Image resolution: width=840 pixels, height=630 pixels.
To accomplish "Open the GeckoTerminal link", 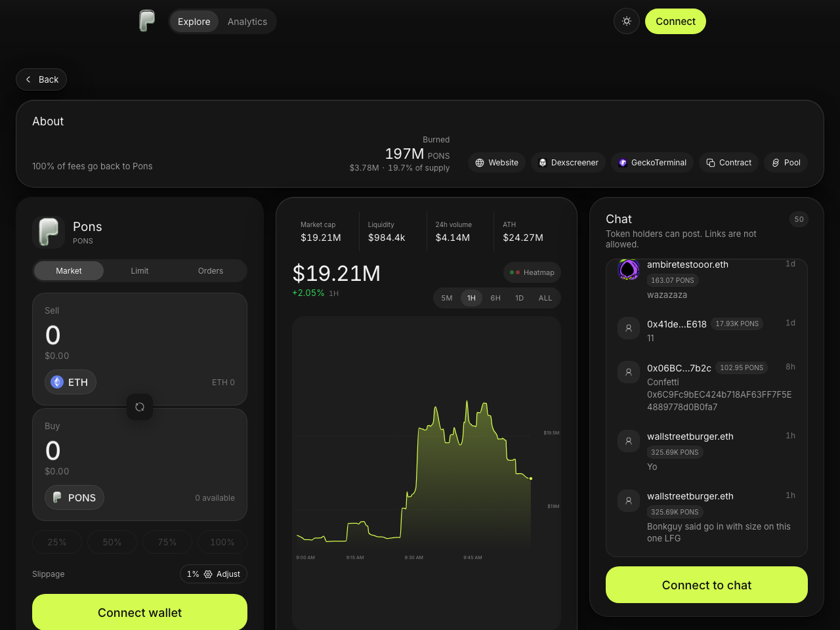I will [652, 163].
